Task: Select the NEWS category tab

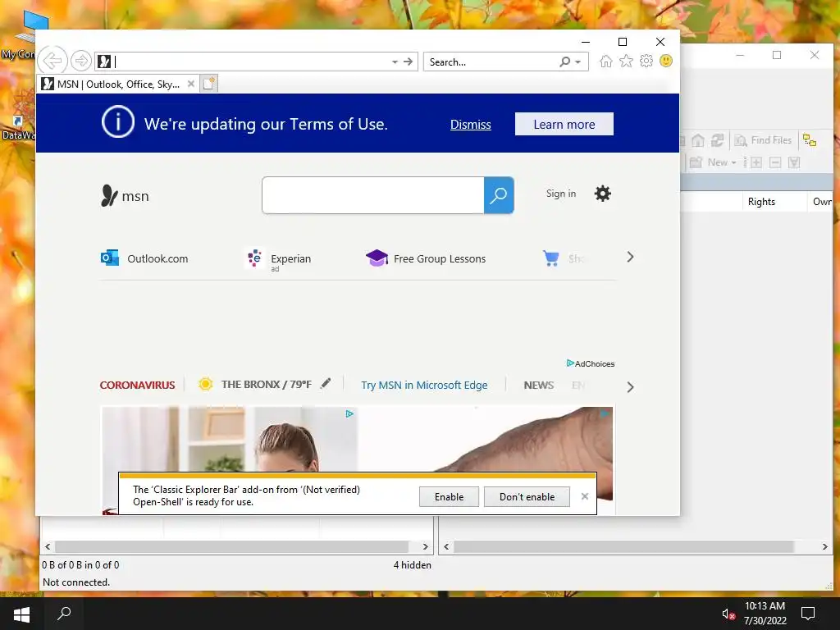Action: click(538, 385)
